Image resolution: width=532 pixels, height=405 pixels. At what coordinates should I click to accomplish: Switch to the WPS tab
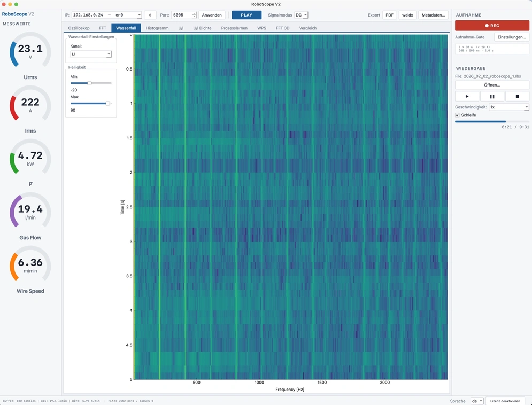tap(261, 28)
